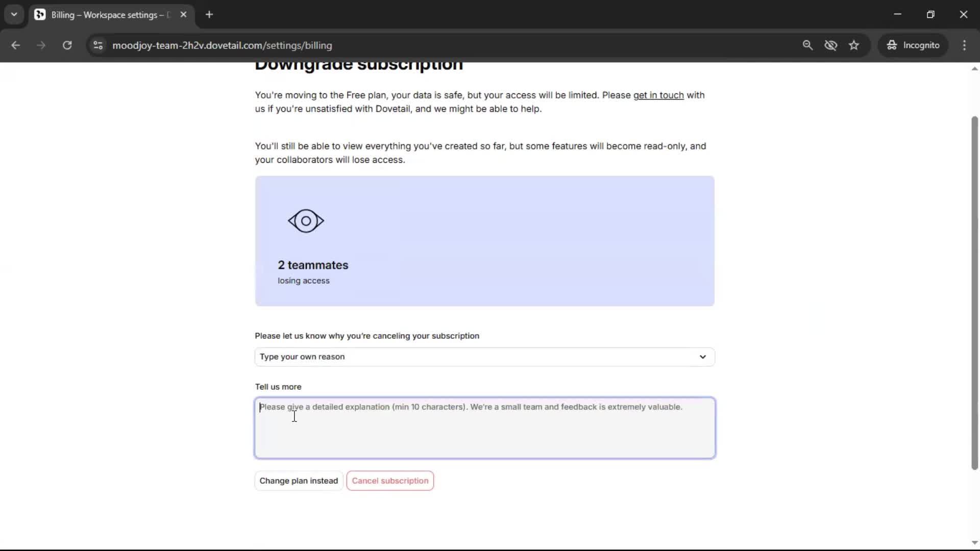Open a new tab with plus icon

[209, 15]
